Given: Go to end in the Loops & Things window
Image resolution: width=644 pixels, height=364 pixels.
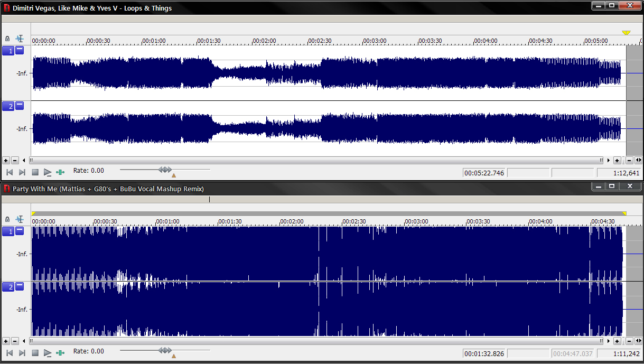Looking at the screenshot, I should click(x=22, y=172).
